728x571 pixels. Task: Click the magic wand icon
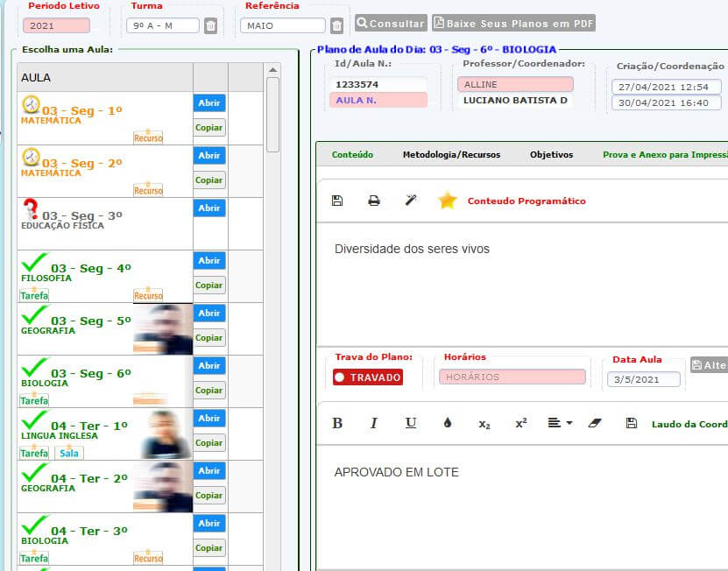tap(411, 201)
